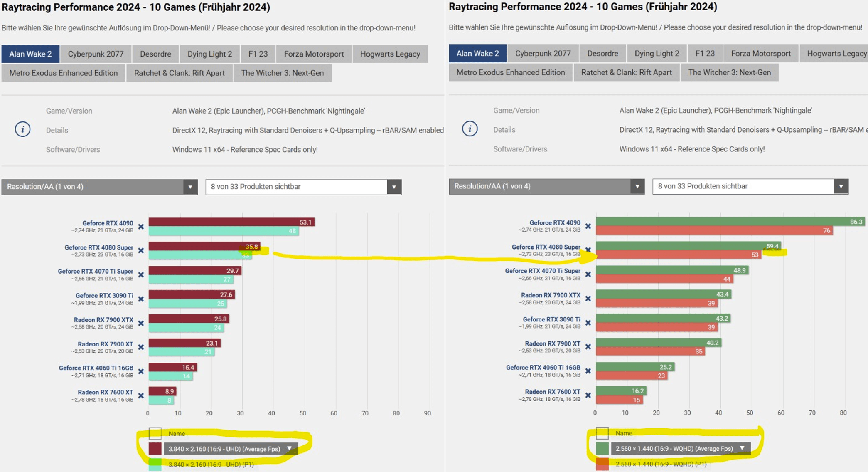
Task: Open Hogwarts Legacy tab in left panel
Action: tap(390, 54)
